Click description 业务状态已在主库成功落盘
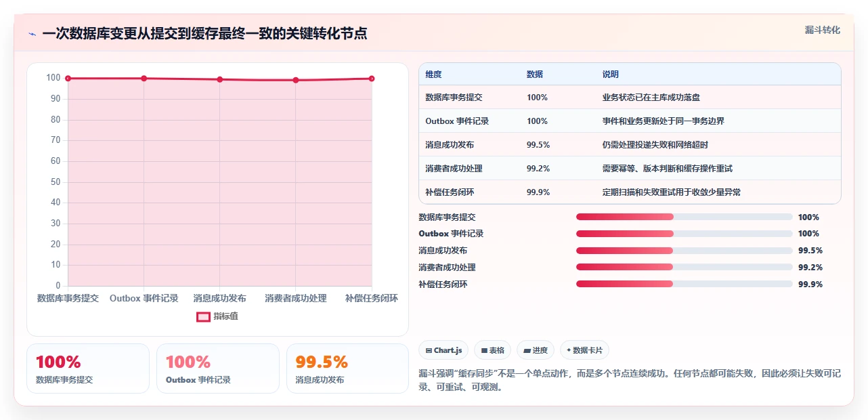Image resolution: width=868 pixels, height=420 pixels. click(x=651, y=98)
